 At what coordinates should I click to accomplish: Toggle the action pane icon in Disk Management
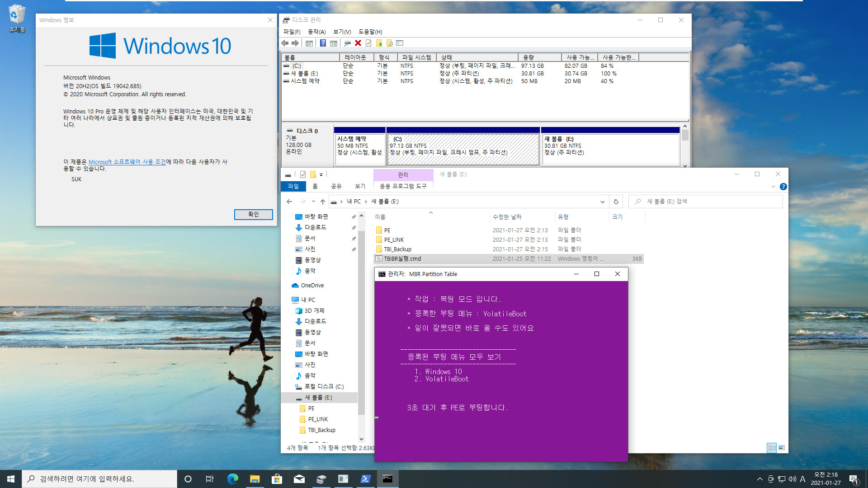pos(334,43)
